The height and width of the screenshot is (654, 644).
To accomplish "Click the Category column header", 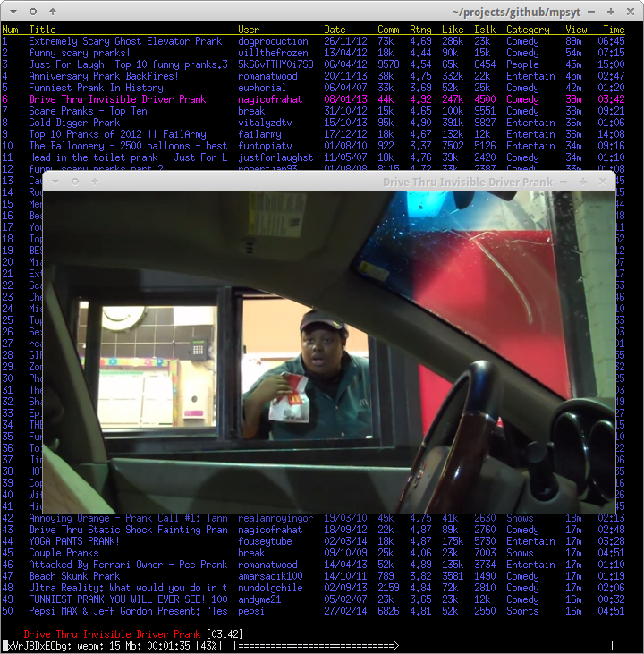I will coord(528,30).
